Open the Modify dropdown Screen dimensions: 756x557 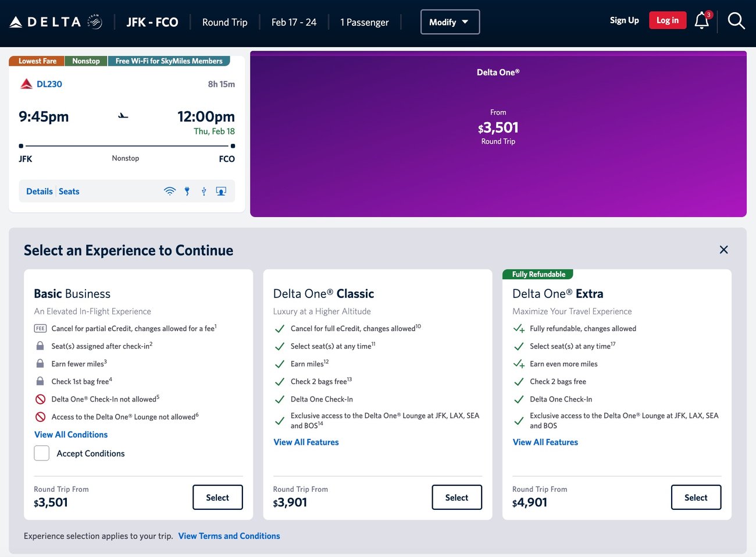click(450, 22)
